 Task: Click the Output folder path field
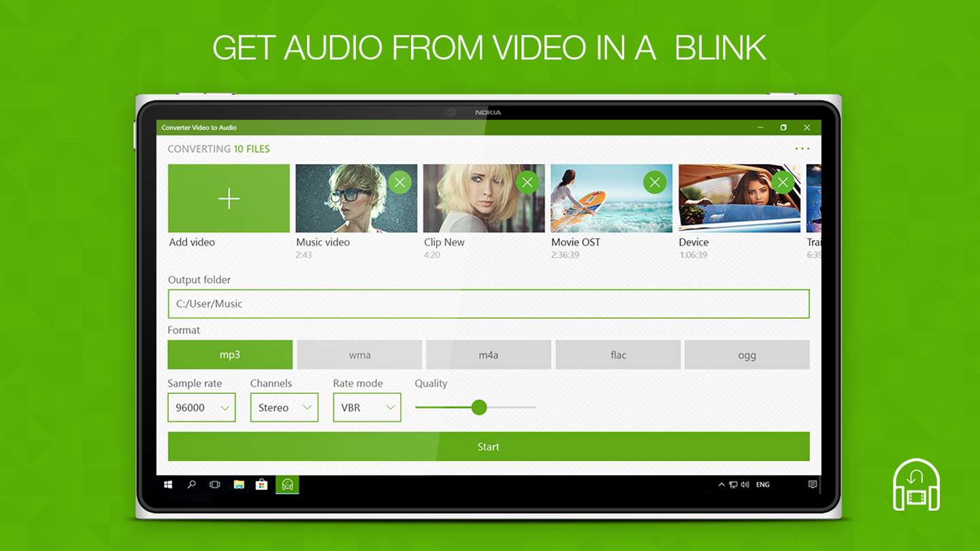(x=489, y=304)
